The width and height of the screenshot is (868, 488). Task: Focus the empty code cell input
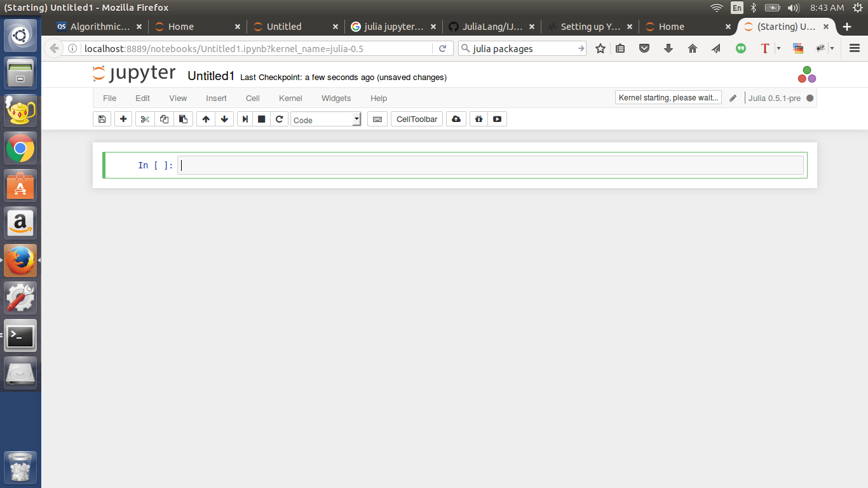point(491,165)
